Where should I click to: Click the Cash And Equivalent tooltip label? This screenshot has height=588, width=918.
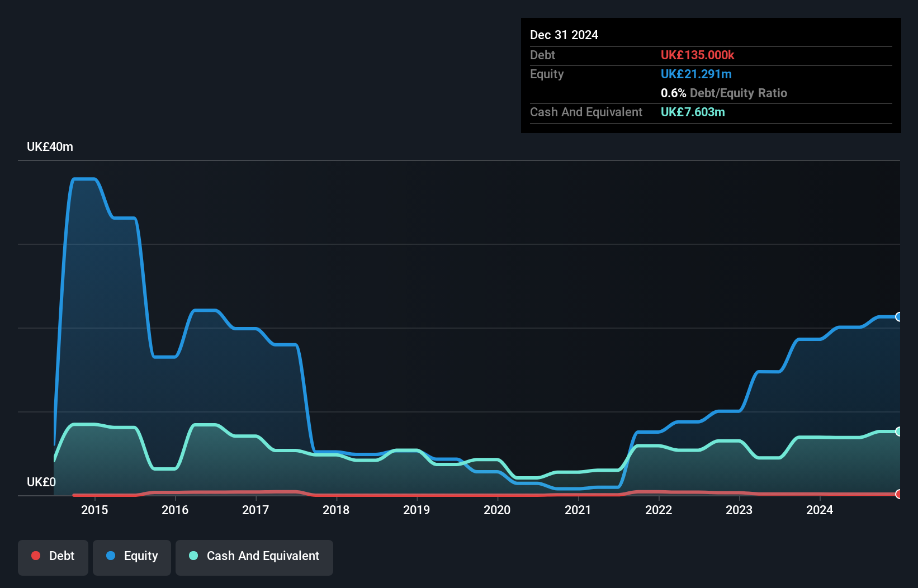(586, 112)
